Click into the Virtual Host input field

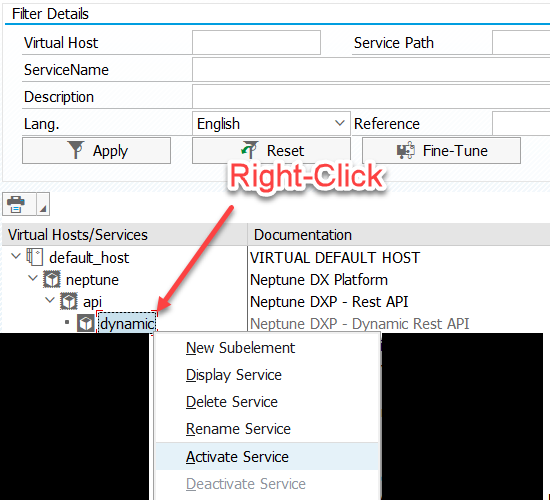pyautogui.click(x=256, y=42)
